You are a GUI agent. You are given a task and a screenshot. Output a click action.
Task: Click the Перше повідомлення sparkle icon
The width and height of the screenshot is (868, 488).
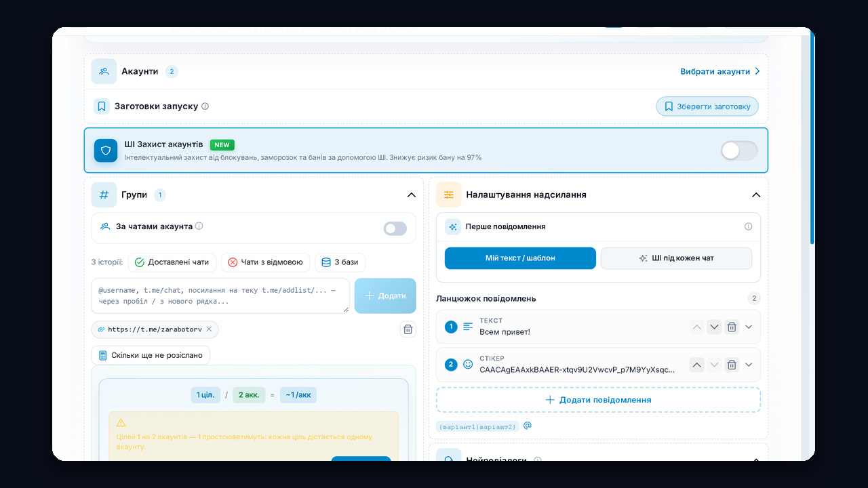[453, 227]
